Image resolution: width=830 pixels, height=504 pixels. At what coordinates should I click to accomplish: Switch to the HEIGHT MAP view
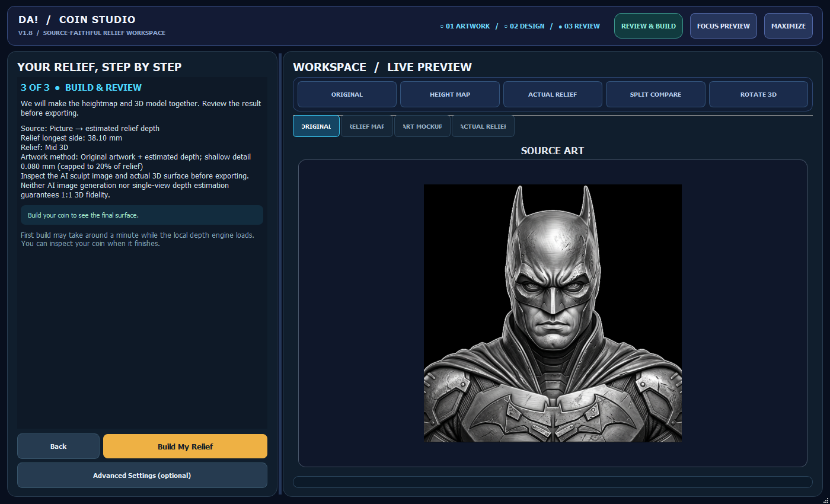[x=450, y=94]
